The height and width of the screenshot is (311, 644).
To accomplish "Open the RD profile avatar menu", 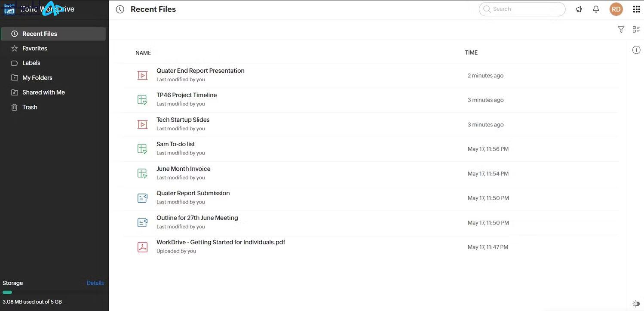I will coord(616,9).
